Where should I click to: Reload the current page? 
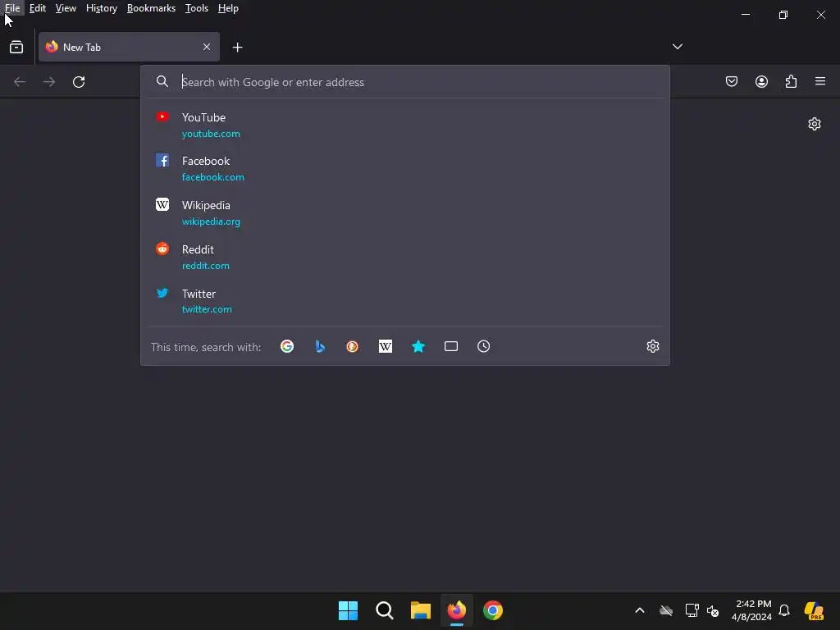coord(79,82)
